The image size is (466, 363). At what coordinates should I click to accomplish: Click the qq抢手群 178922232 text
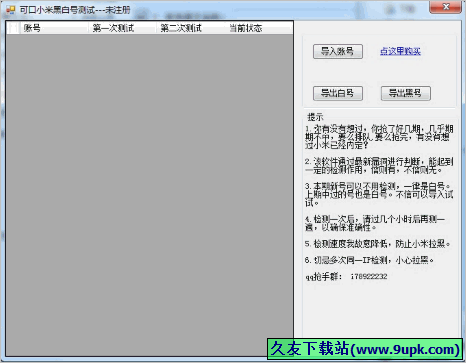click(346, 276)
